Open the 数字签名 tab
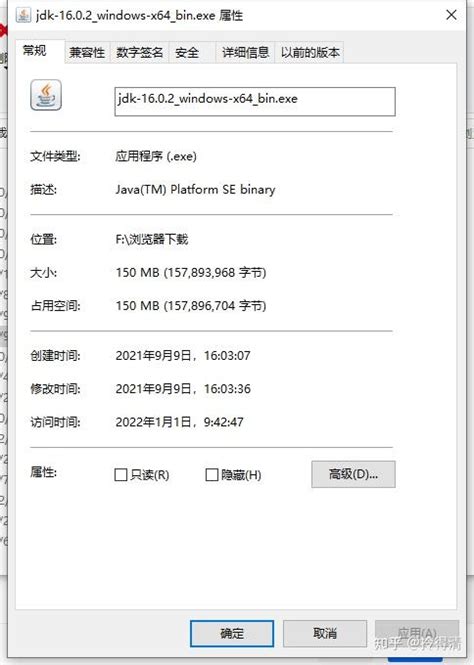 coord(139,53)
